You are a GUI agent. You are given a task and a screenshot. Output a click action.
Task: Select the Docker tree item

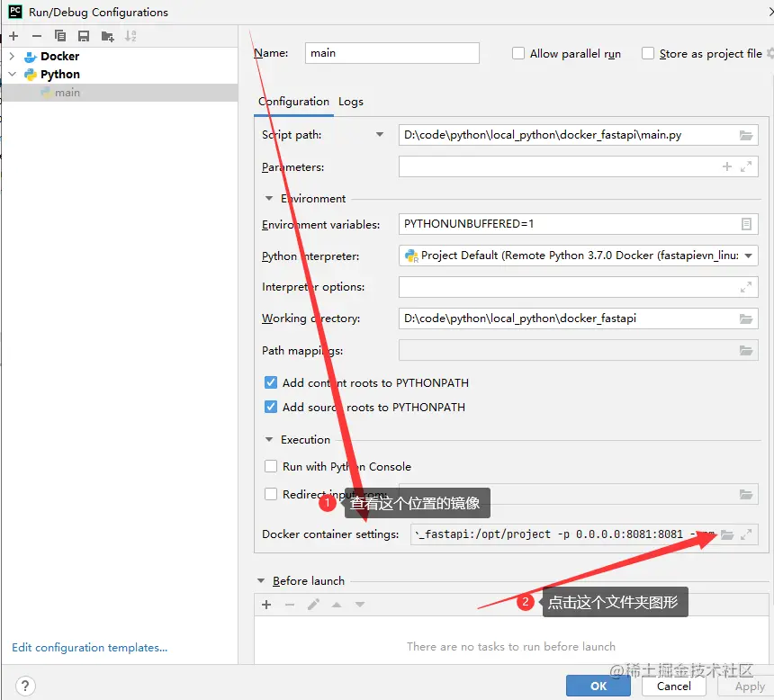59,57
